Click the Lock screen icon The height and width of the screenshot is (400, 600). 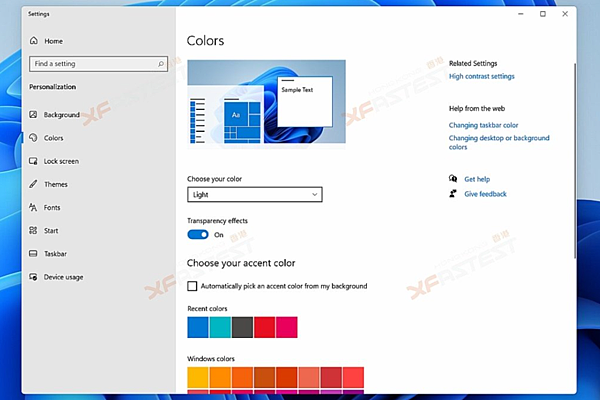pos(33,161)
